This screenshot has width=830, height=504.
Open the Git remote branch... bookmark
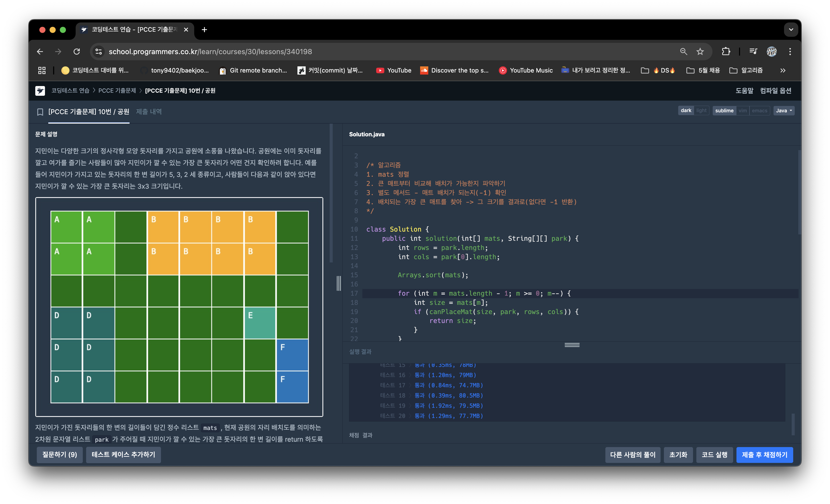coord(253,70)
